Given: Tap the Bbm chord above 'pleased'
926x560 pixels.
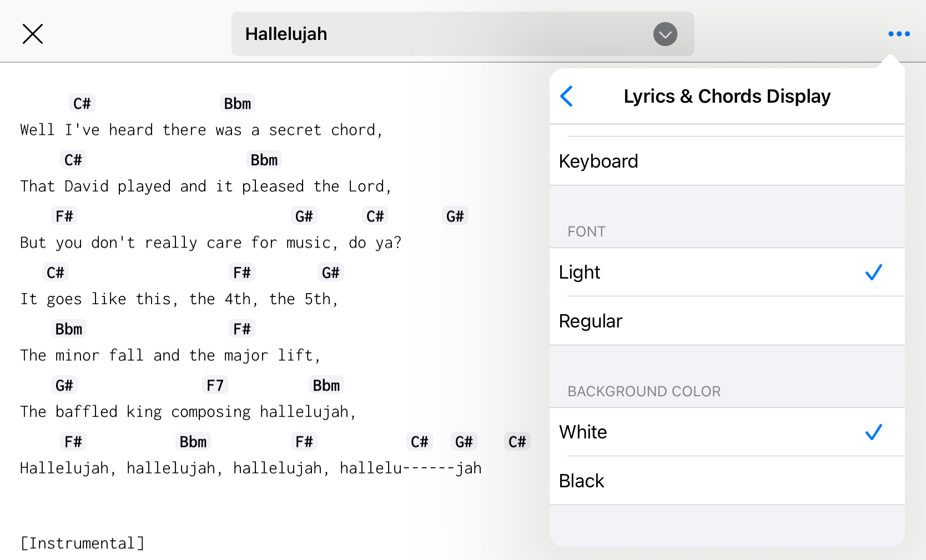Looking at the screenshot, I should (x=264, y=160).
